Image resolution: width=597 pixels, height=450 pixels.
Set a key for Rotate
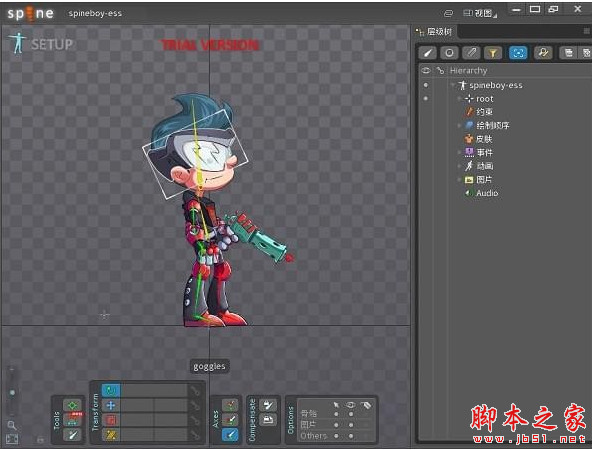pos(195,391)
